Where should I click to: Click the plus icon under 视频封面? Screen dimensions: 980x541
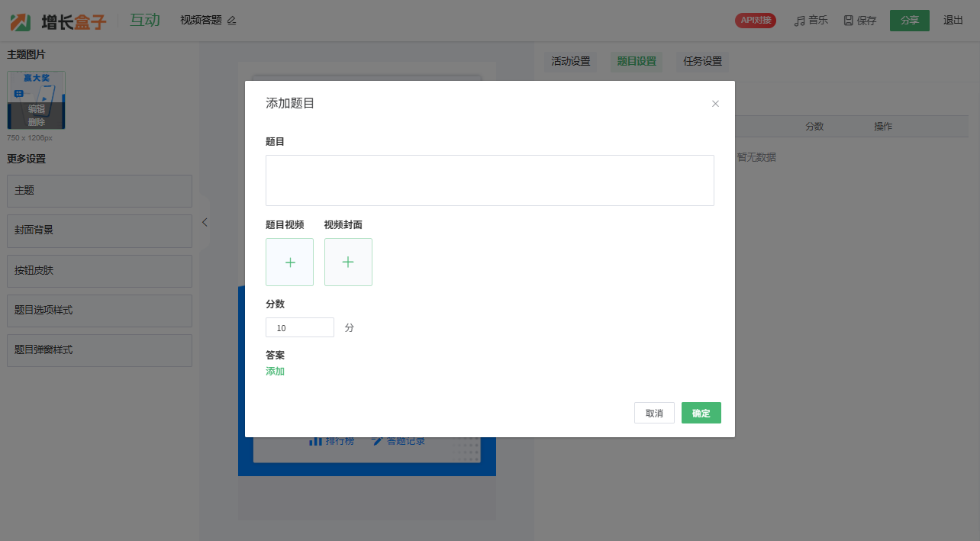pyautogui.click(x=348, y=262)
